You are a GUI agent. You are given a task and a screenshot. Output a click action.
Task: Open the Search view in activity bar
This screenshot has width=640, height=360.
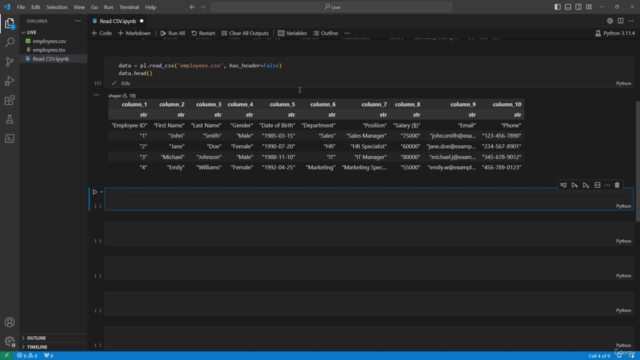[x=9, y=42]
